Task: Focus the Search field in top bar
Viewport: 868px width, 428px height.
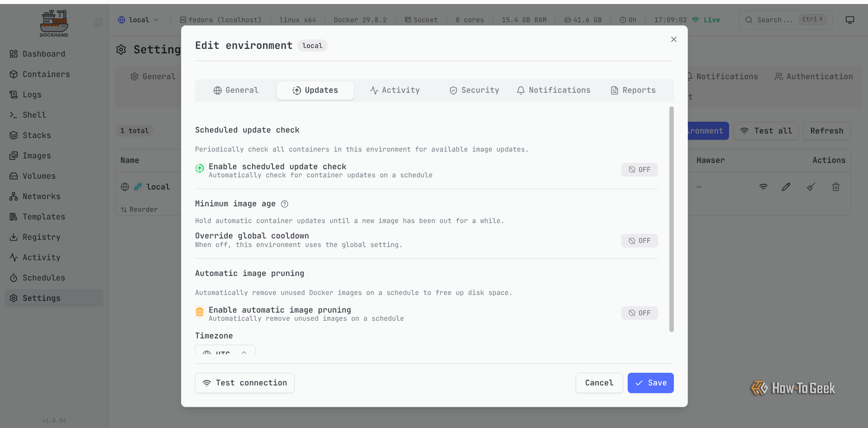Action: pos(785,20)
